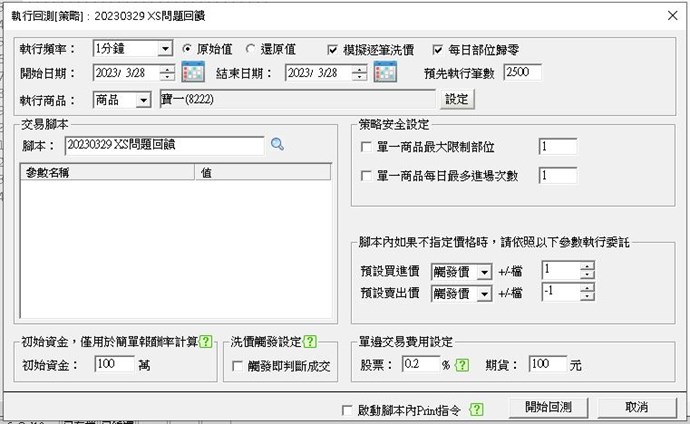
Task: Click the product field showing 寶一(8222)
Action: coord(297,99)
